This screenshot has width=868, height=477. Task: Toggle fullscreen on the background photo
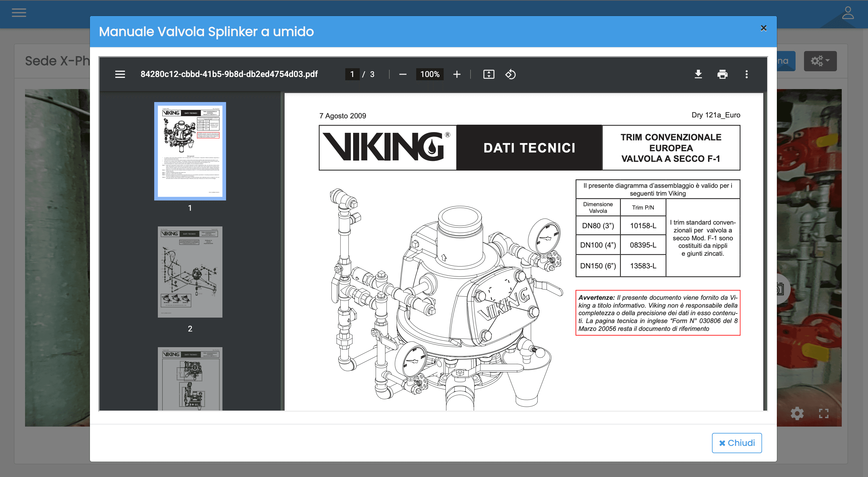tap(824, 413)
